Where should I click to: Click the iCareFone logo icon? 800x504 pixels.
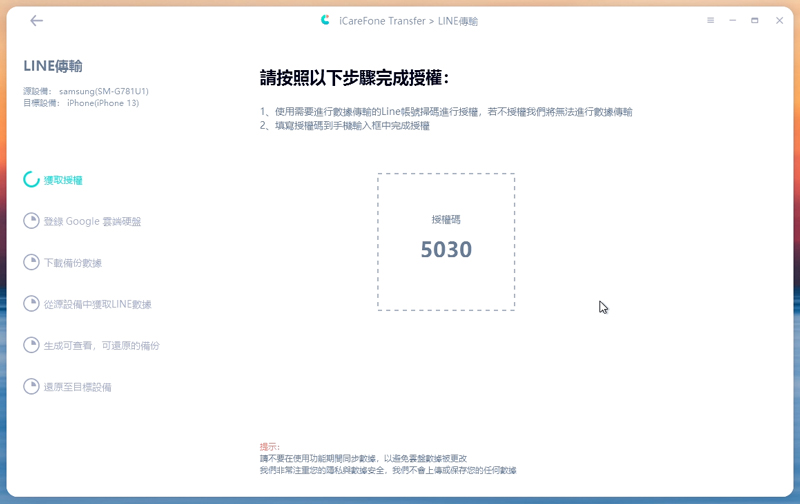click(x=326, y=20)
